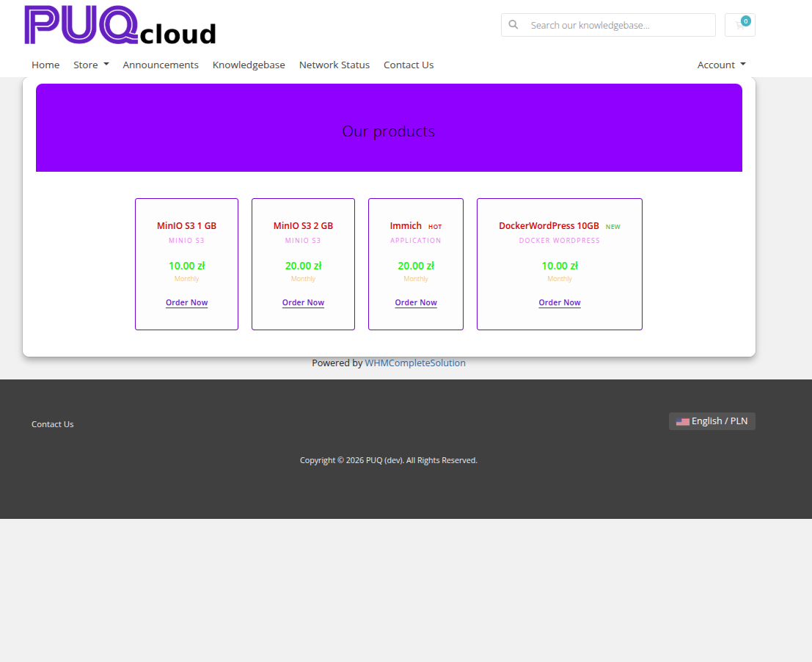
Task: Order the MinIO S3 1 GB plan
Action: click(x=186, y=302)
